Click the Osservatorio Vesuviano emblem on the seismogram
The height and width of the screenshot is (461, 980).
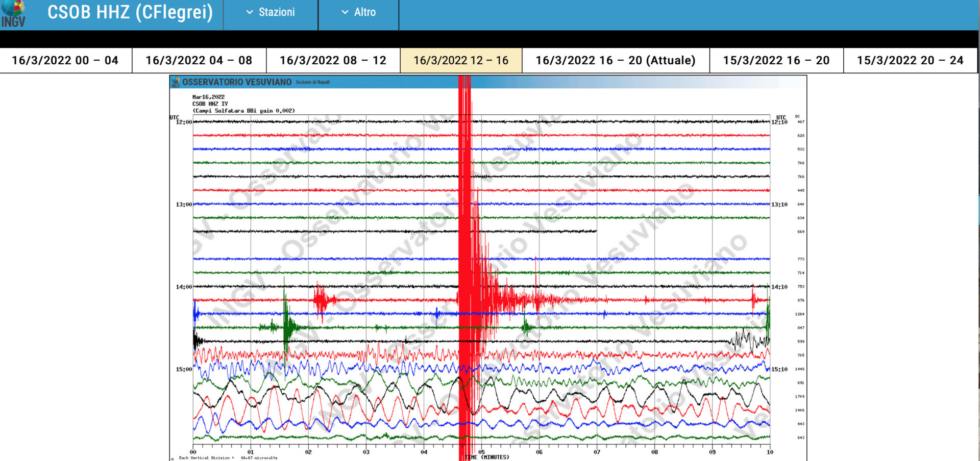point(176,82)
